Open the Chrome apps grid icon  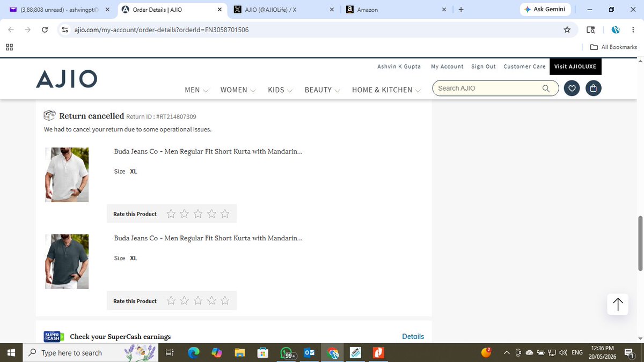point(10,47)
